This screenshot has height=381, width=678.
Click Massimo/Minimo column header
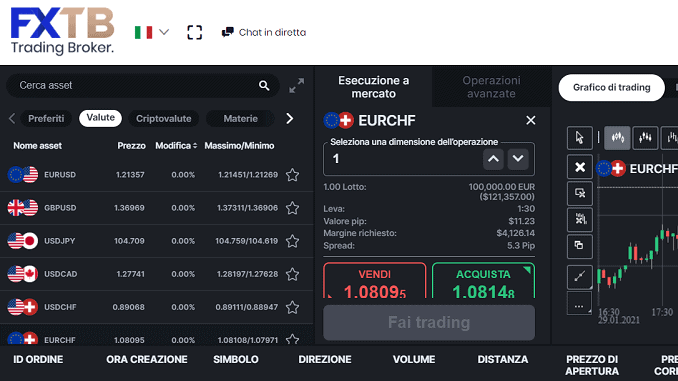tap(239, 146)
